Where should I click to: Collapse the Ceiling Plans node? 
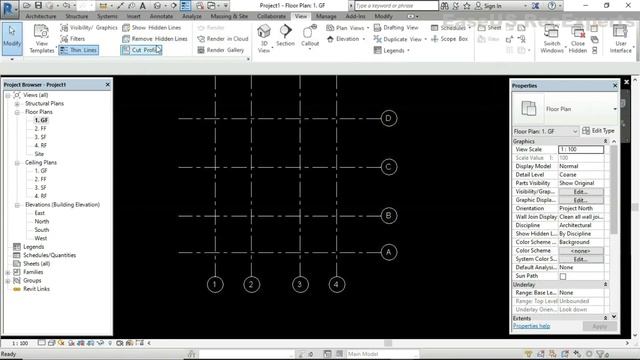[17, 162]
